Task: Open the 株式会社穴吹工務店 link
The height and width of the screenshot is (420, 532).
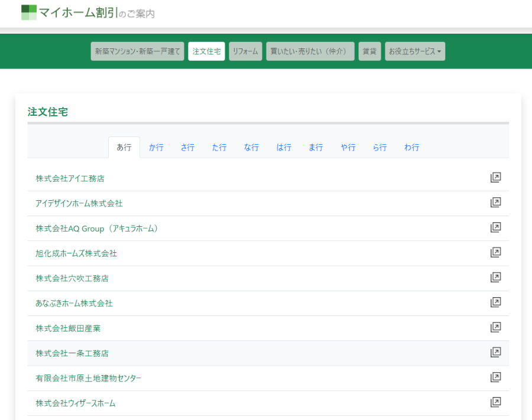Action: pyautogui.click(x=72, y=278)
